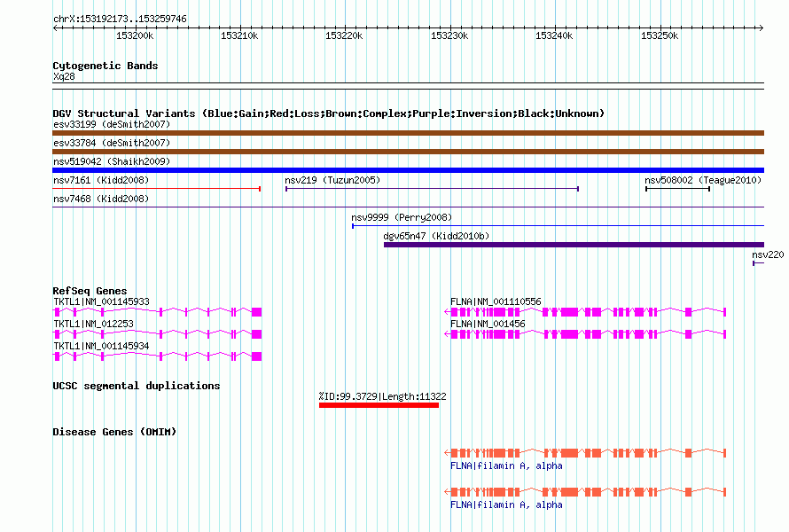
Task: Select the Cytogenetic Bands track title
Action: [105, 66]
